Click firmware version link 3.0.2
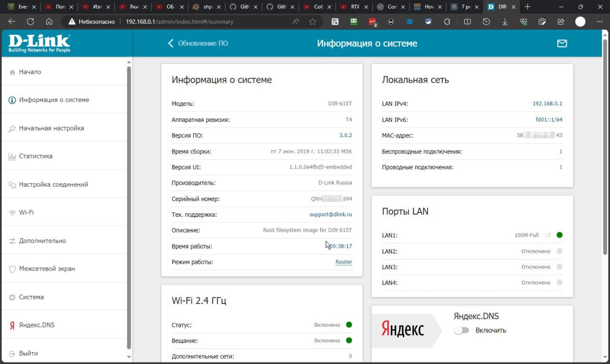The image size is (610, 364). (x=346, y=135)
